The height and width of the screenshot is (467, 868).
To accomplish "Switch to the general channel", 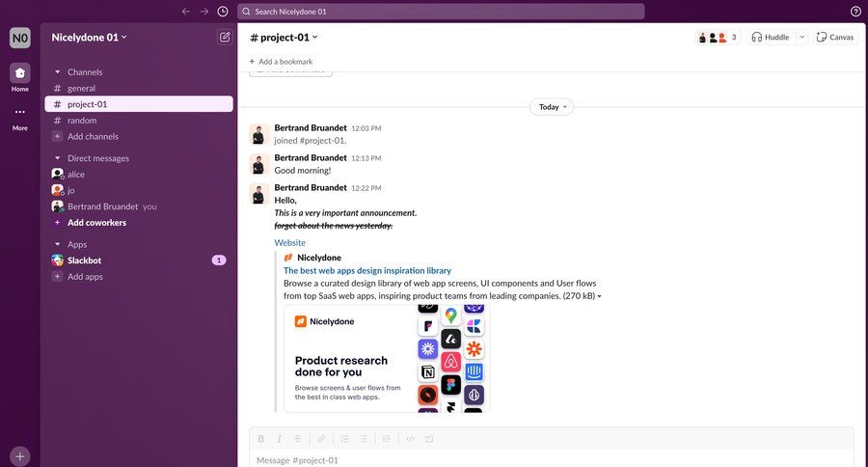I will click(138, 88).
